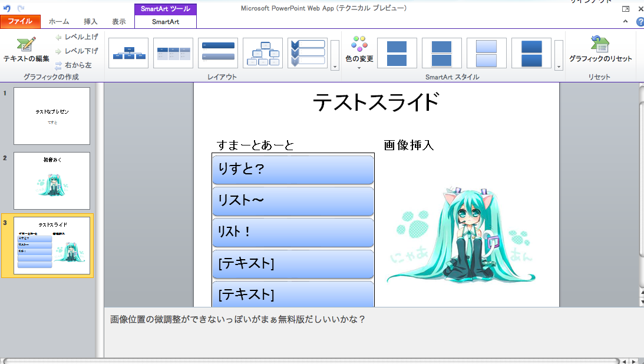
Task: Click the horizontal scrollbar left arrow
Action: 625,361
